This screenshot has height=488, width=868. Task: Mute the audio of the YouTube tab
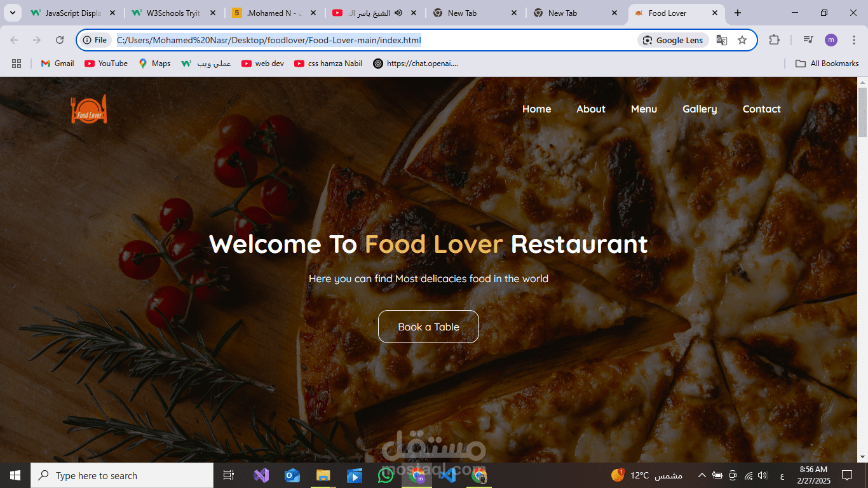point(398,13)
